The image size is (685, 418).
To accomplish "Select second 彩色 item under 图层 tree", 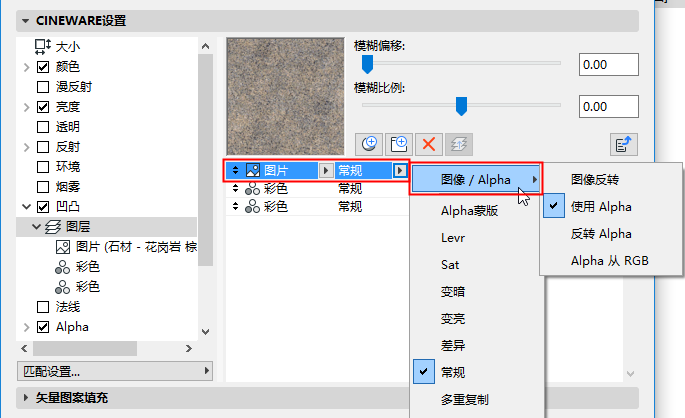I will (88, 287).
